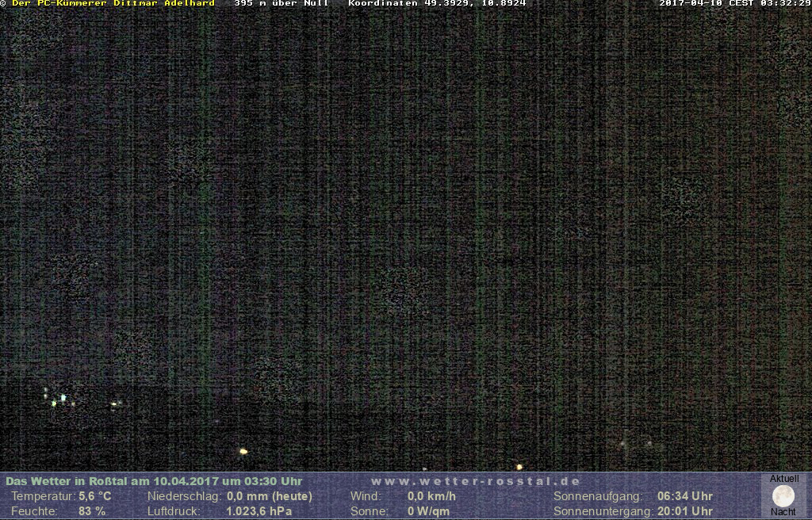Click the copyright text for Dittmar Adelhard
Viewport: 812px width, 520px height.
[109, 3]
